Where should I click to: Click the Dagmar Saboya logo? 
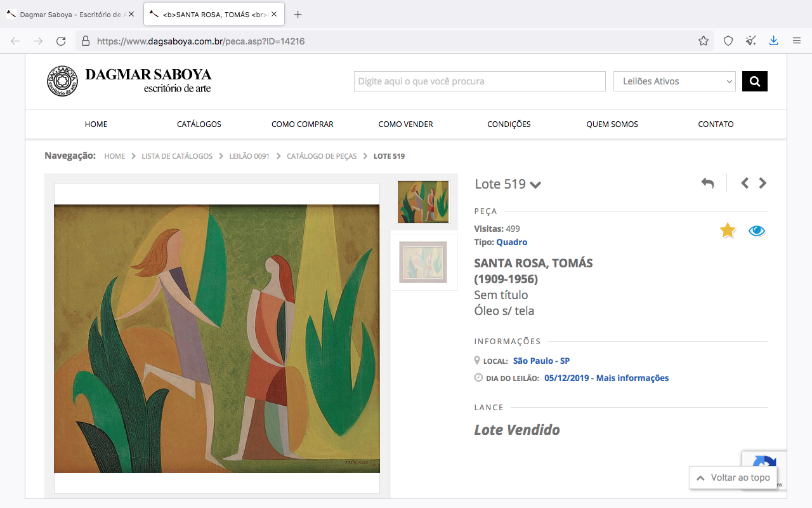coord(129,81)
